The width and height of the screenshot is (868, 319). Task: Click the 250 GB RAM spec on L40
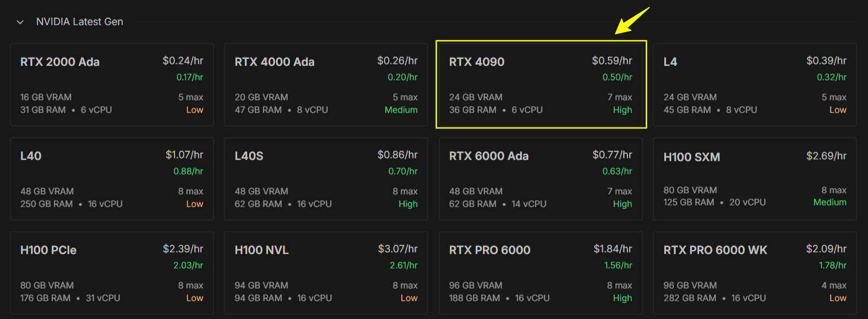(46, 204)
